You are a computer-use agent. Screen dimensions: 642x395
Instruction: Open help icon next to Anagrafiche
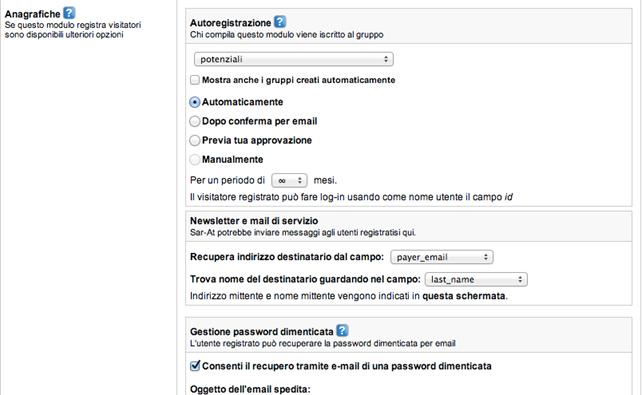tap(69, 13)
